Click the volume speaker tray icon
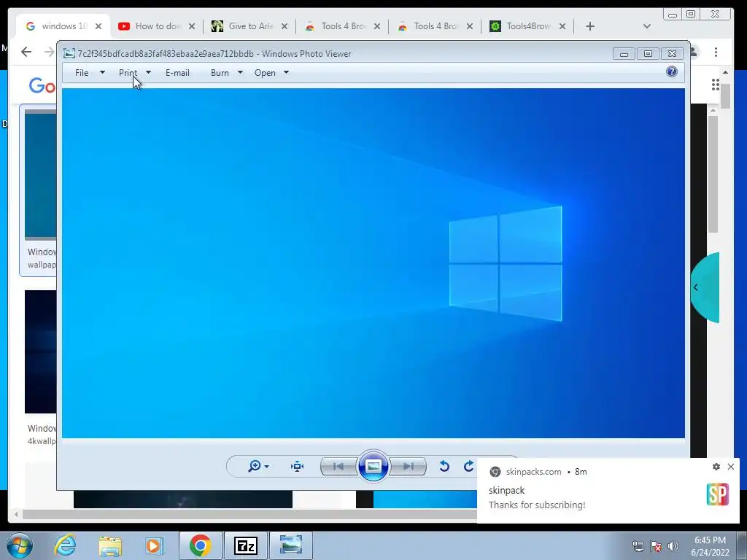747x560 pixels. click(673, 546)
